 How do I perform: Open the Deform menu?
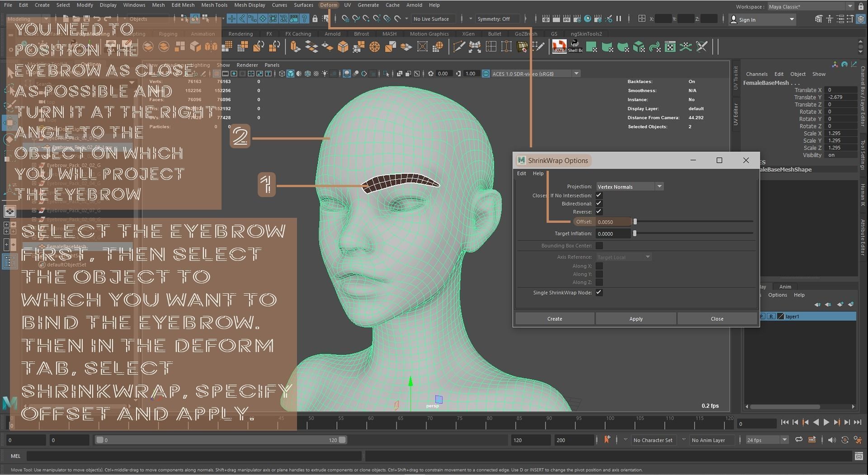coord(328,5)
